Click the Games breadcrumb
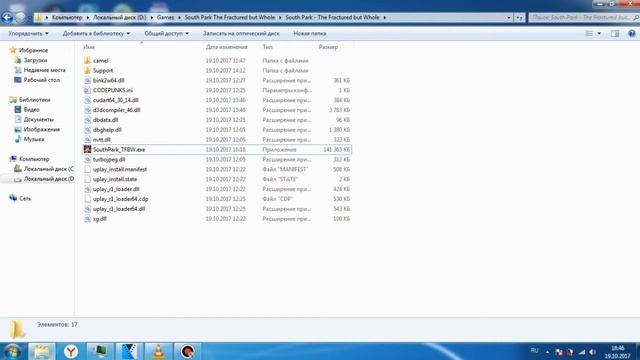This screenshot has height=360, width=640. tap(165, 18)
